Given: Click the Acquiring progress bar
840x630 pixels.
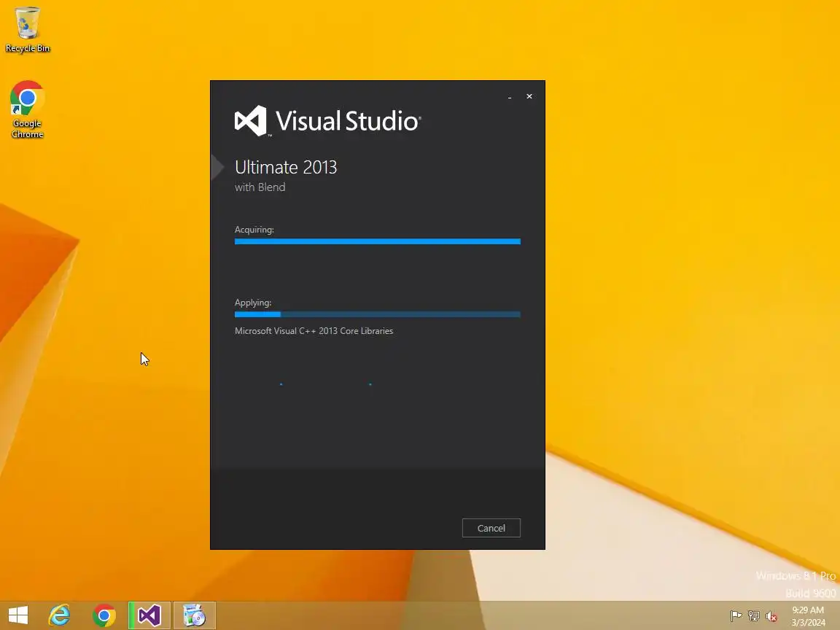Looking at the screenshot, I should click(378, 241).
